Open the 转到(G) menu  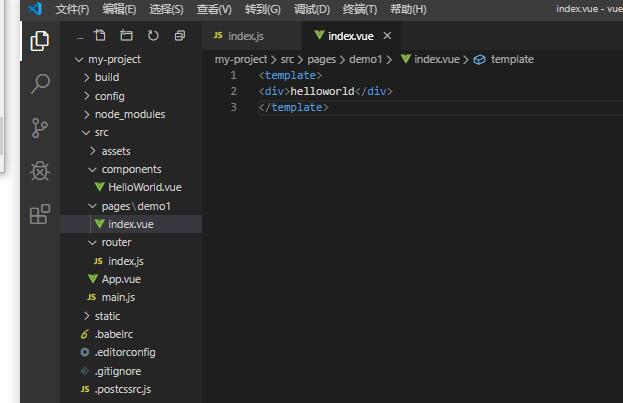point(263,9)
